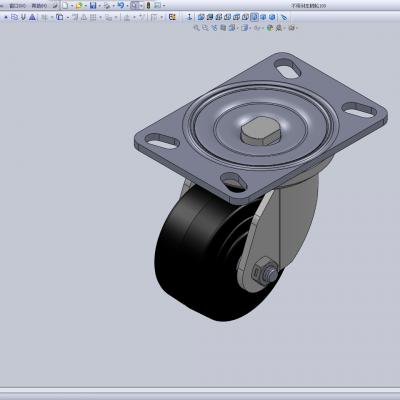Click the Open file folder icon
400x400 pixels.
click(x=79, y=6)
